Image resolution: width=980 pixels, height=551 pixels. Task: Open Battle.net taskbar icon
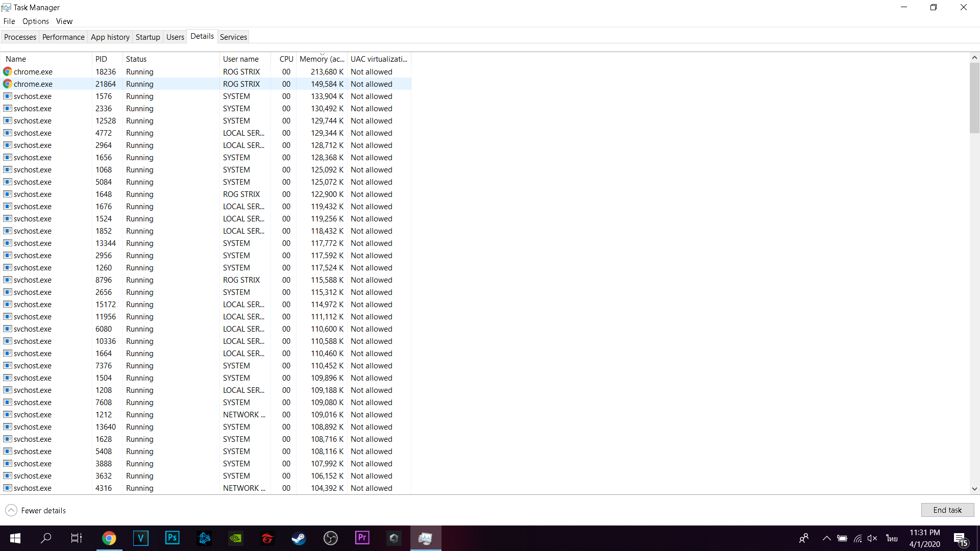tap(204, 538)
